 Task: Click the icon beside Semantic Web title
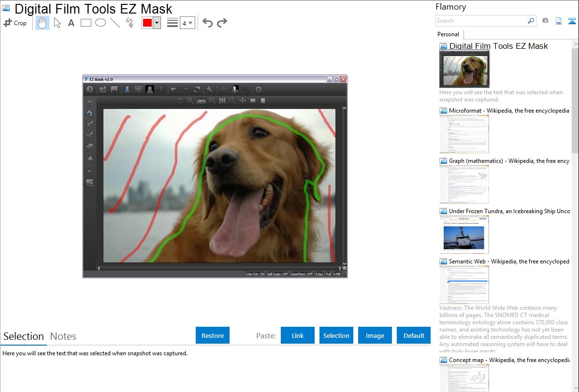point(444,261)
